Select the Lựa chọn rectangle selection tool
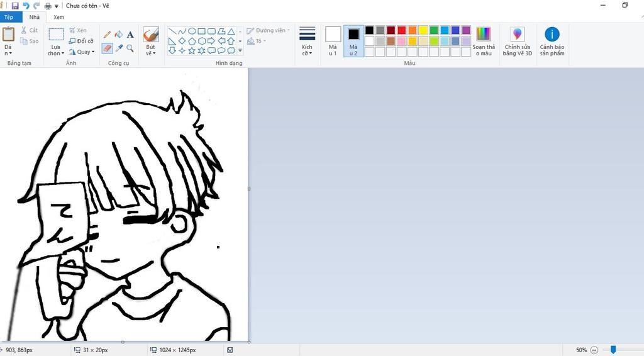 click(56, 35)
